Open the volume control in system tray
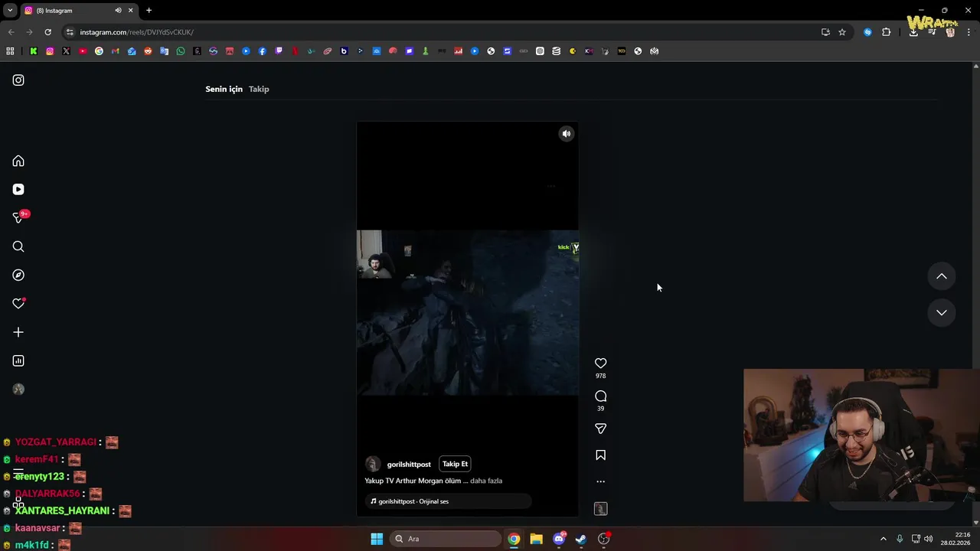This screenshot has height=551, width=980. (929, 539)
